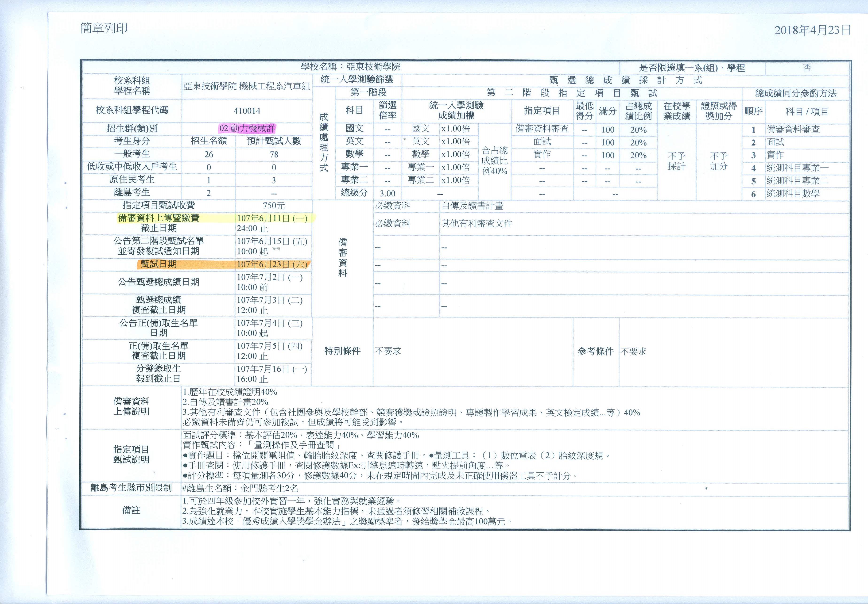Click tie-break item 統測科目數學
868x604 pixels.
tap(793, 194)
